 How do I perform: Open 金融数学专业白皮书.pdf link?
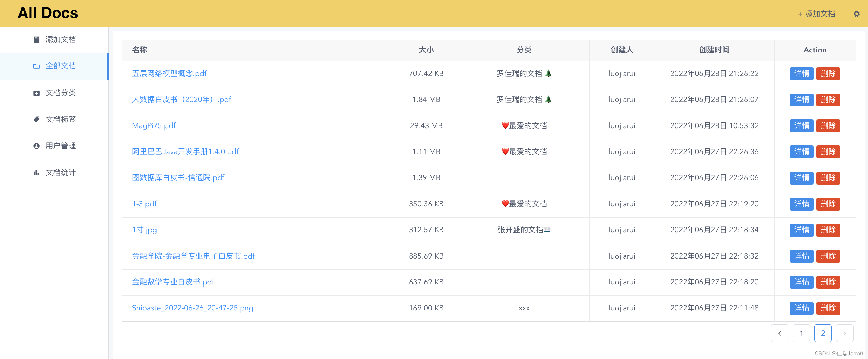pyautogui.click(x=173, y=282)
